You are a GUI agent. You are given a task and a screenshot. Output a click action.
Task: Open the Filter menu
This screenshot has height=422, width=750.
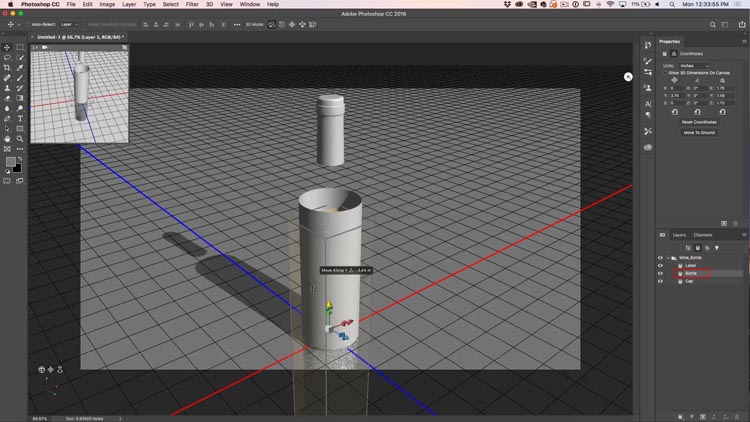pos(191,4)
